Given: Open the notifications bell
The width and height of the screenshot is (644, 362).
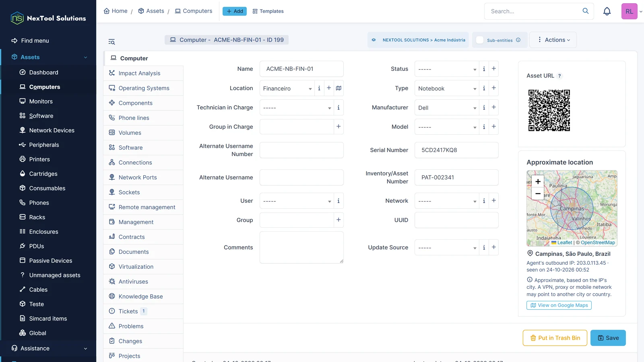Looking at the screenshot, I should pos(607,11).
